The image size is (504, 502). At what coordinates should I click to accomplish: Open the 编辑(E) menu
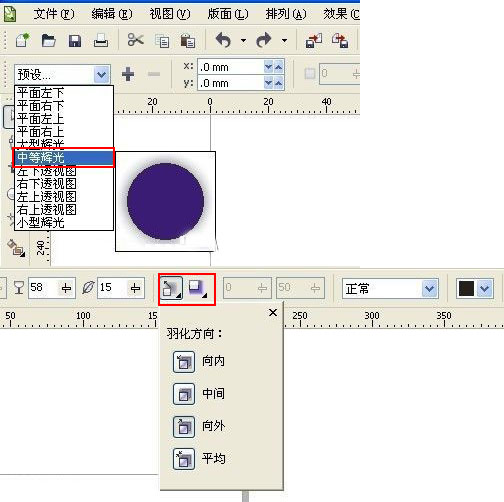point(112,14)
